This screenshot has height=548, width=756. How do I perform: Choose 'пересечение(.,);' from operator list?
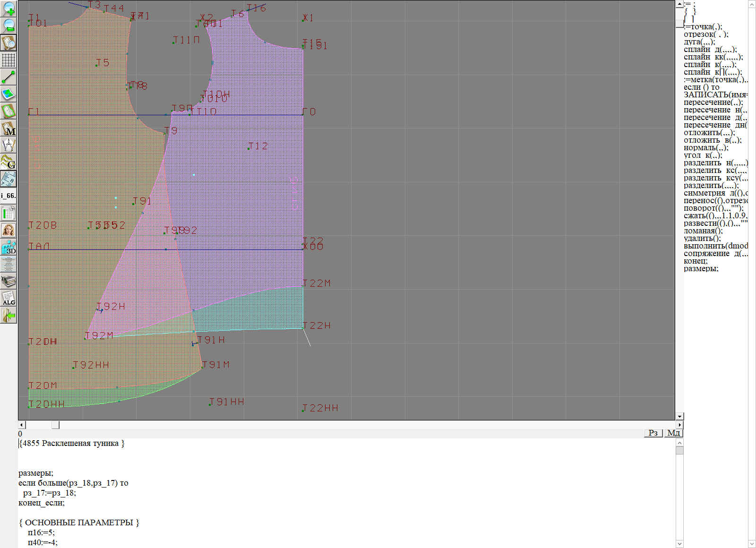[713, 103]
